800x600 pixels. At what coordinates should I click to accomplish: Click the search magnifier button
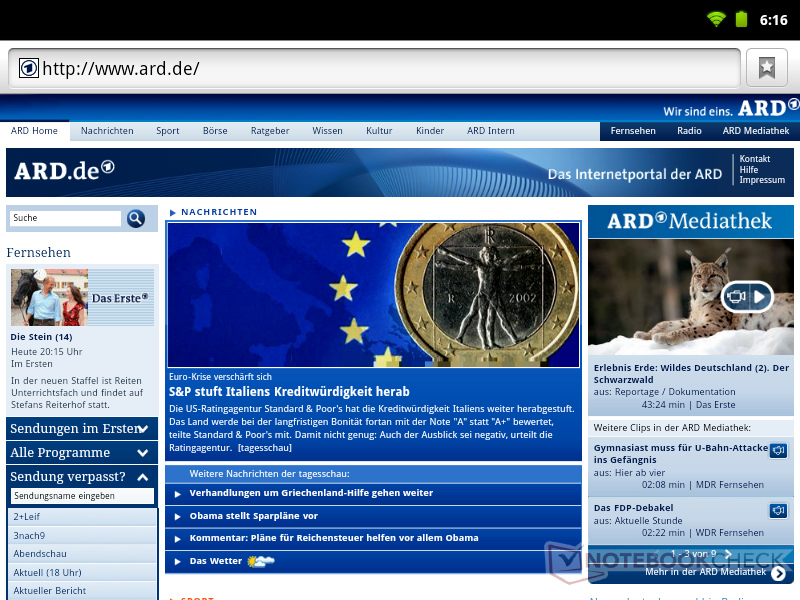tap(136, 218)
